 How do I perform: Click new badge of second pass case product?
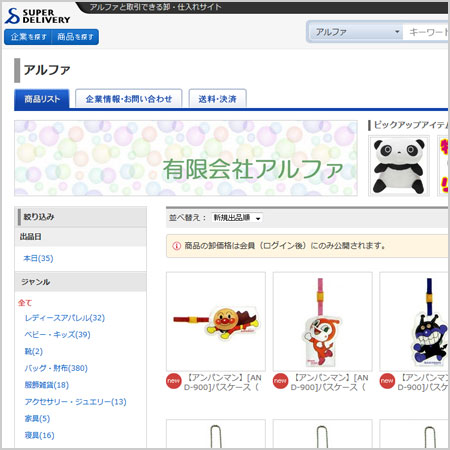coord(280,381)
